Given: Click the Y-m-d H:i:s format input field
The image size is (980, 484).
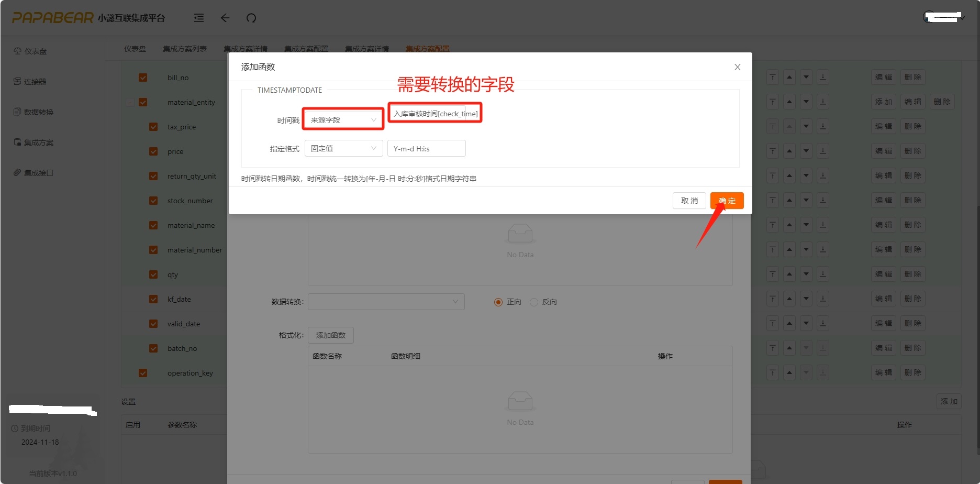Looking at the screenshot, I should pos(426,149).
